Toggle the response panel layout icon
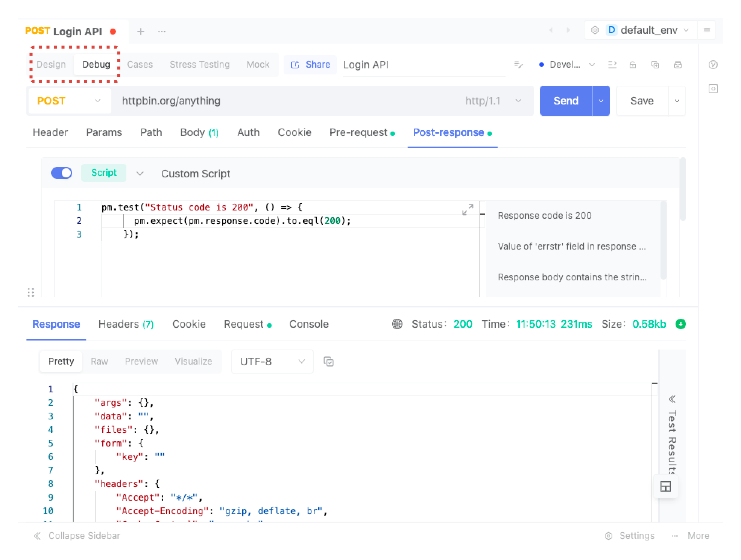This screenshot has width=741, height=560. (665, 487)
